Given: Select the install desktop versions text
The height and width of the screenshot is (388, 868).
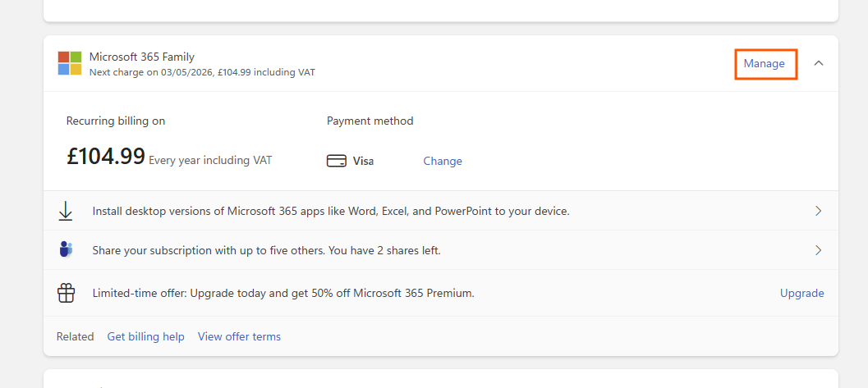Looking at the screenshot, I should coord(331,211).
